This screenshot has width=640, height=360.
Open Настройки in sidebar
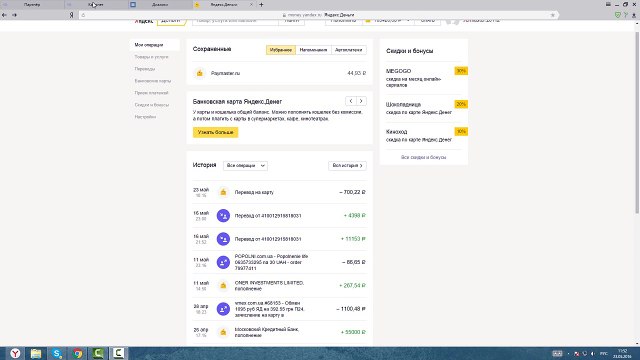coord(145,117)
